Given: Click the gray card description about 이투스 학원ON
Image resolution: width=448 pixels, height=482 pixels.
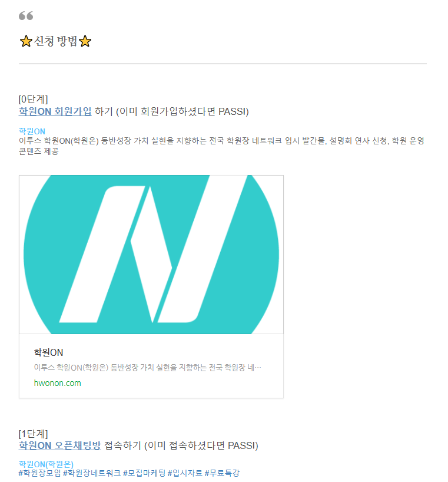Looking at the screenshot, I should point(147,367).
